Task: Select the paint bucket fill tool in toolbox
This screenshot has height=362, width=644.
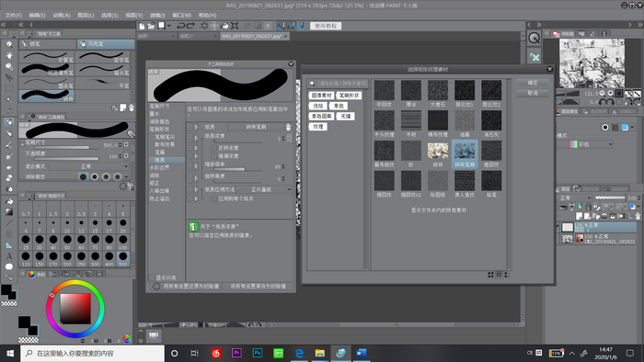Action: click(9, 201)
